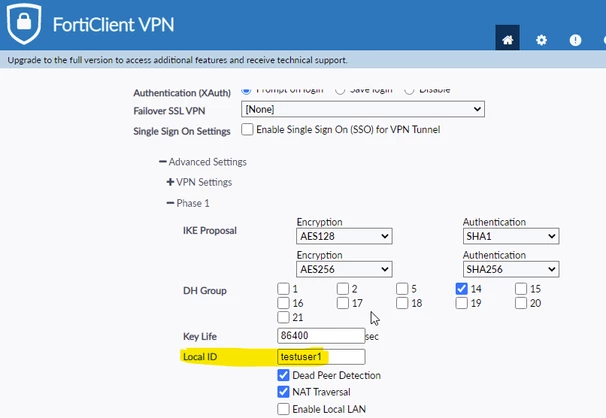Open the Home tab icon
Image resolution: width=606 pixels, height=418 pixels.
tap(507, 40)
